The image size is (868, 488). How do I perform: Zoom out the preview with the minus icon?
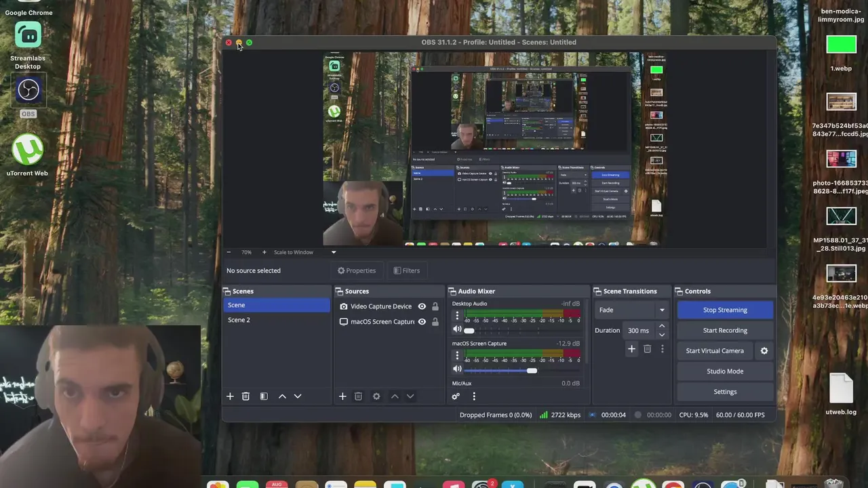(229, 252)
